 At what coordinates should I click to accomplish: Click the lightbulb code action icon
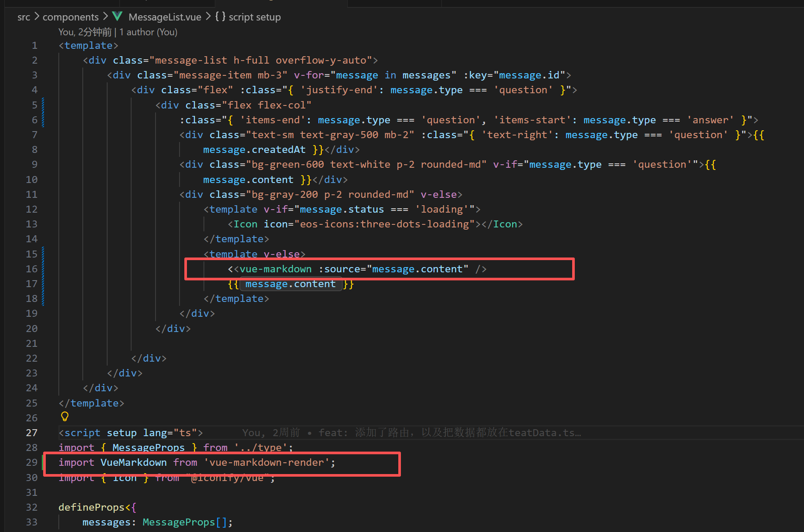pyautogui.click(x=64, y=417)
